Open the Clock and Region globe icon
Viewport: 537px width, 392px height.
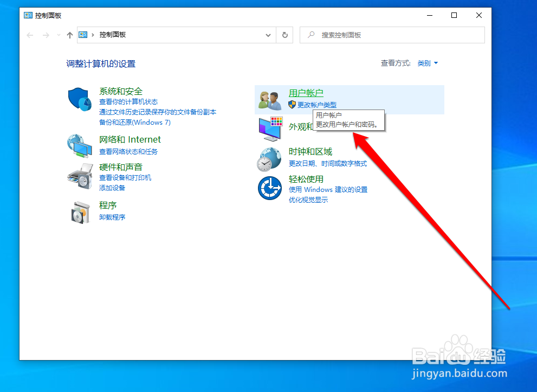(269, 159)
